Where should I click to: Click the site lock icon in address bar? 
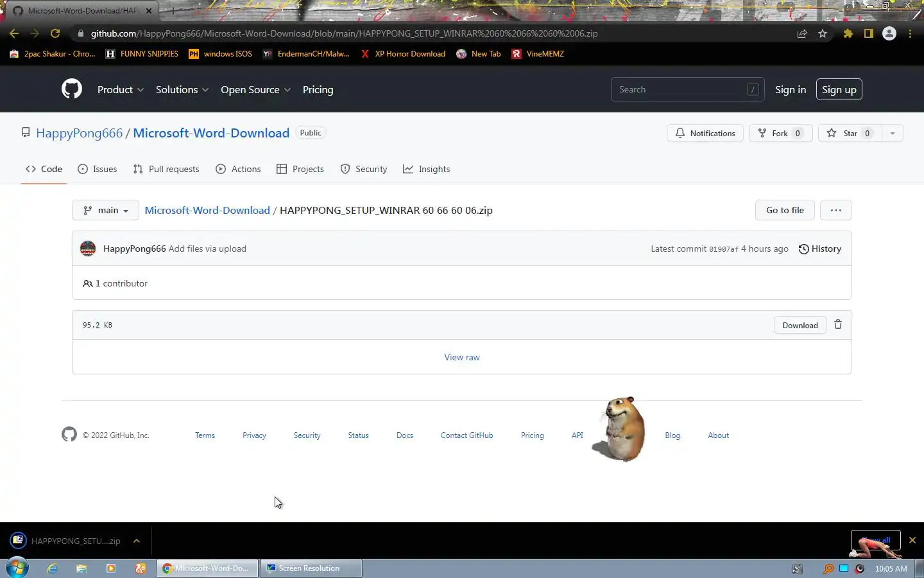80,33
